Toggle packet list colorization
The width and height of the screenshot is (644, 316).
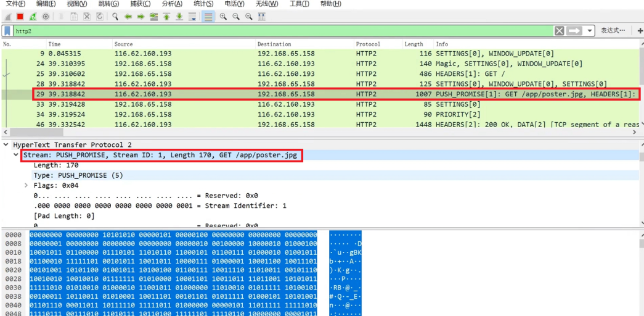[208, 17]
